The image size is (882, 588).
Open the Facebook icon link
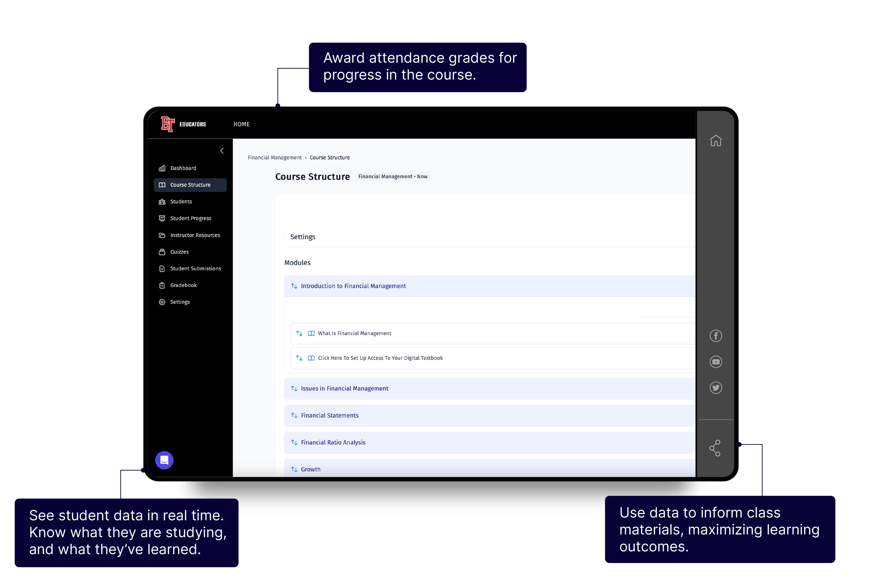click(x=716, y=336)
